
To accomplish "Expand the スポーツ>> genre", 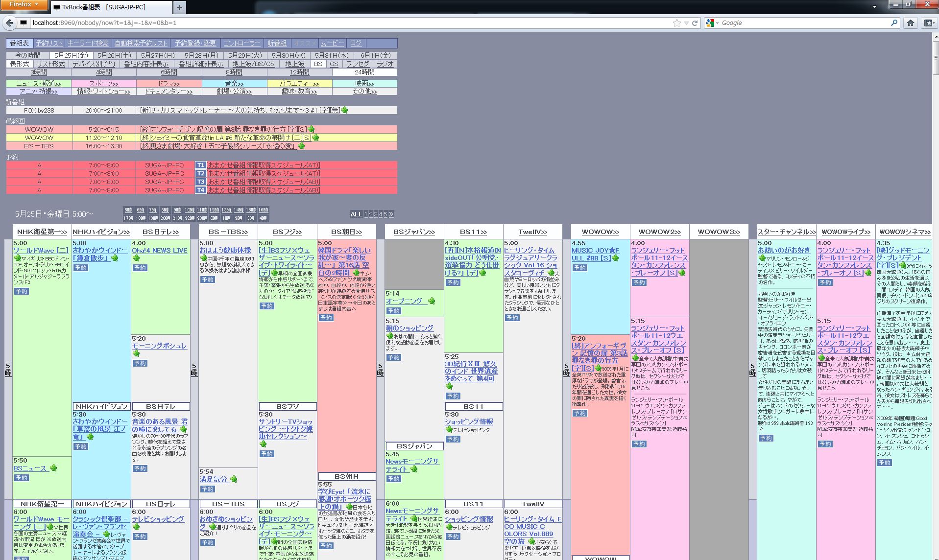I will tap(104, 84).
